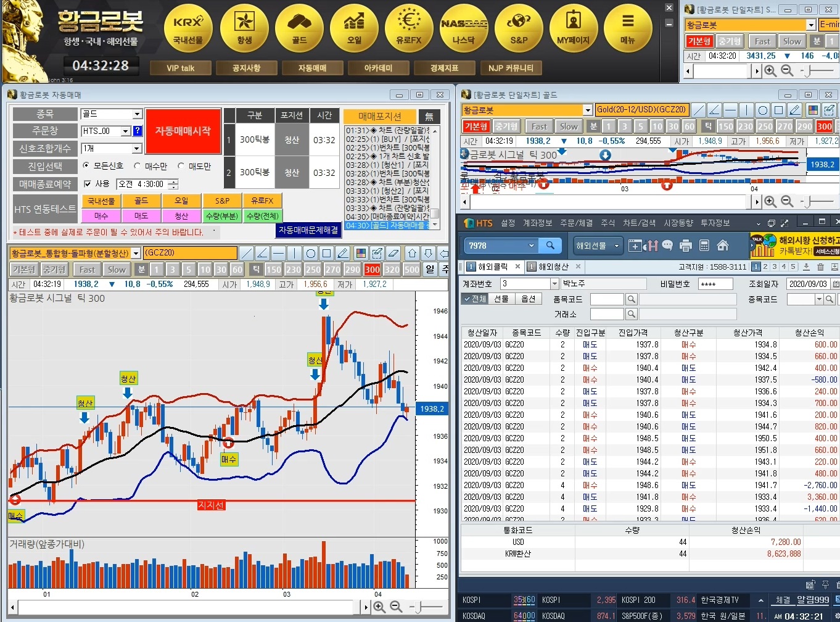Click the 비밀번호 input field in HTS
840x622 pixels.
pos(715,284)
